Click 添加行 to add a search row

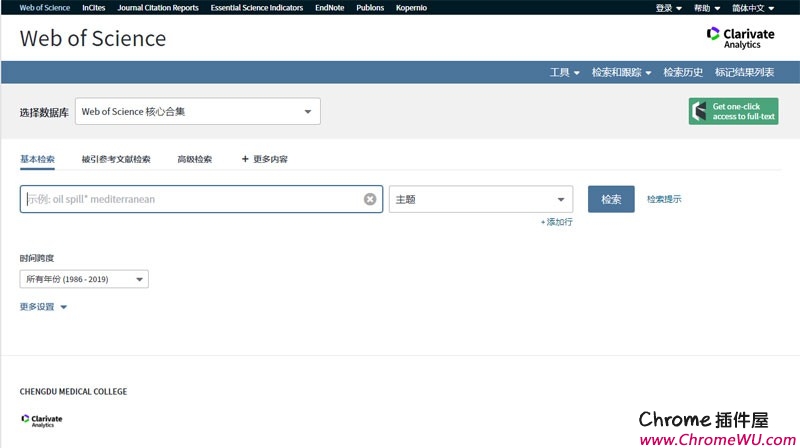557,222
